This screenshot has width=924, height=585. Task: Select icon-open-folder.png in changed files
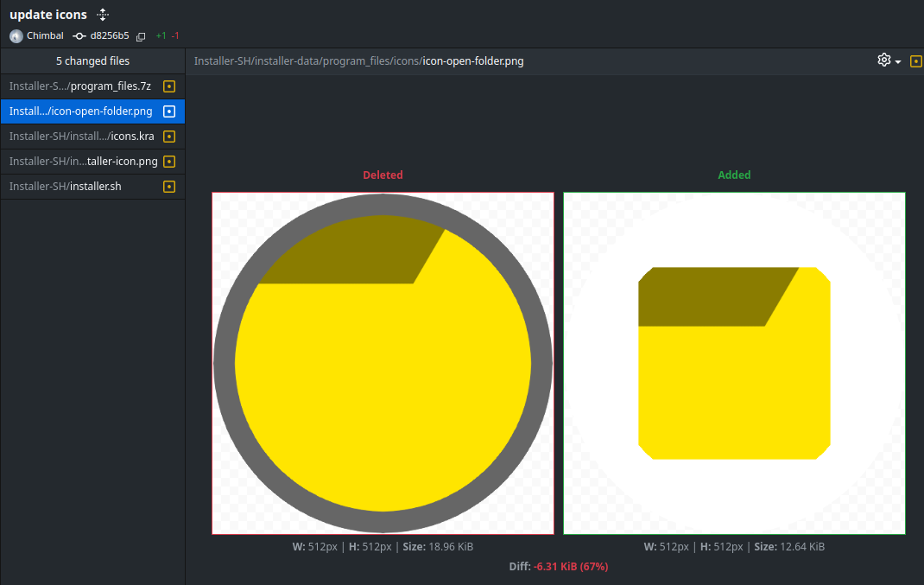pyautogui.click(x=92, y=111)
